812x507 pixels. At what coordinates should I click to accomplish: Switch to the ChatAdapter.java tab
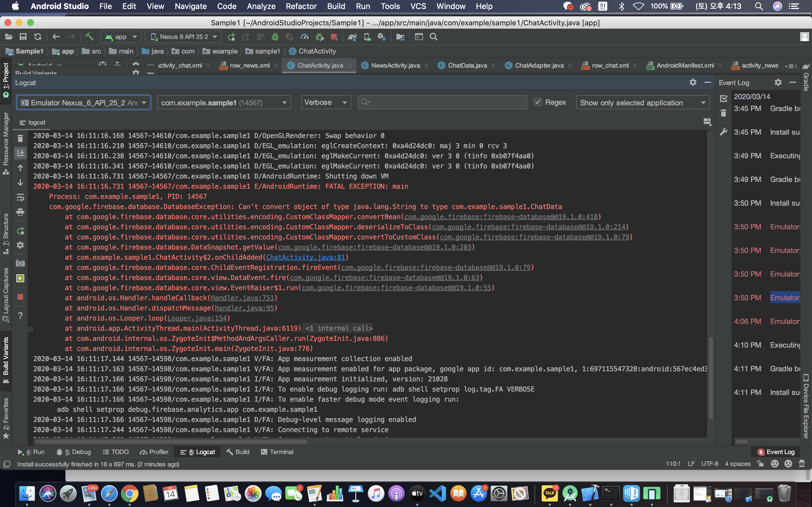(539, 65)
